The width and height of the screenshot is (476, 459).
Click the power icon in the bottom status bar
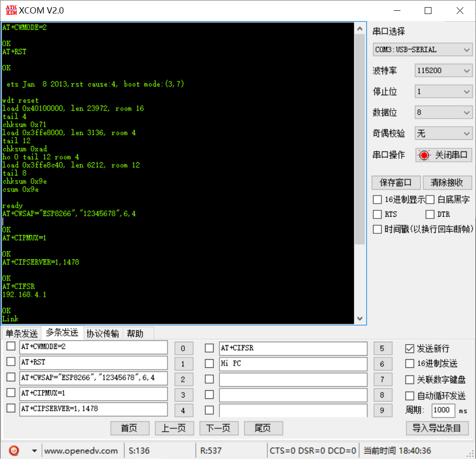point(13,450)
